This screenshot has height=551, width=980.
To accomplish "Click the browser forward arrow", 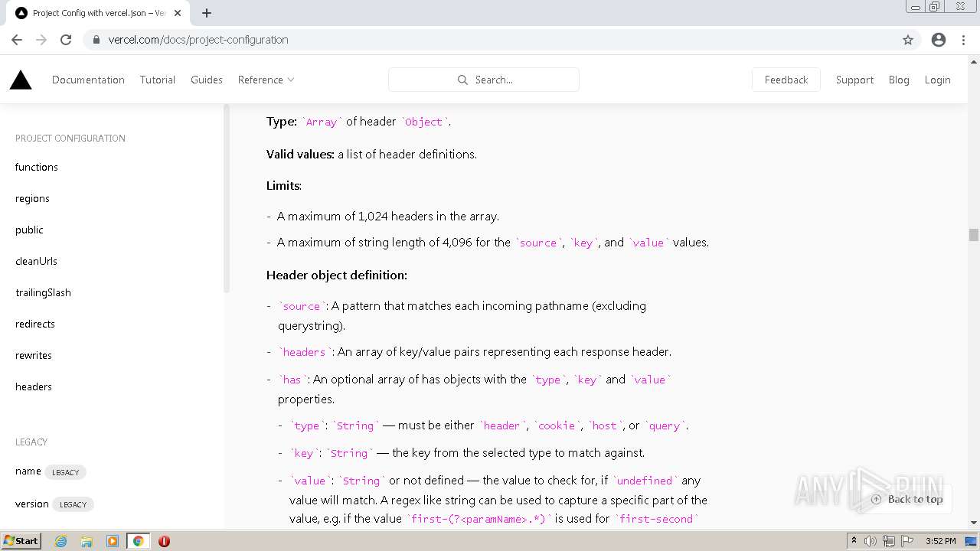I will coord(41,40).
